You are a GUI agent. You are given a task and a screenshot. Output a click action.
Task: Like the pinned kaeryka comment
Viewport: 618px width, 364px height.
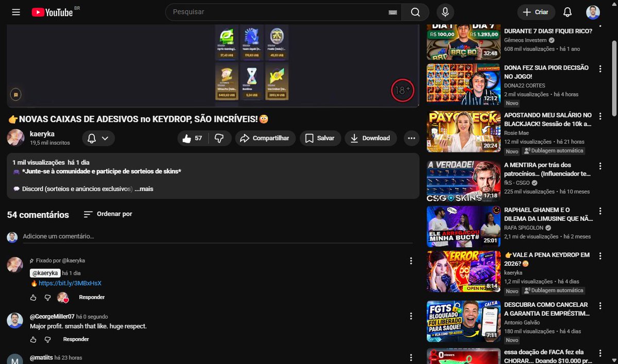[33, 298]
